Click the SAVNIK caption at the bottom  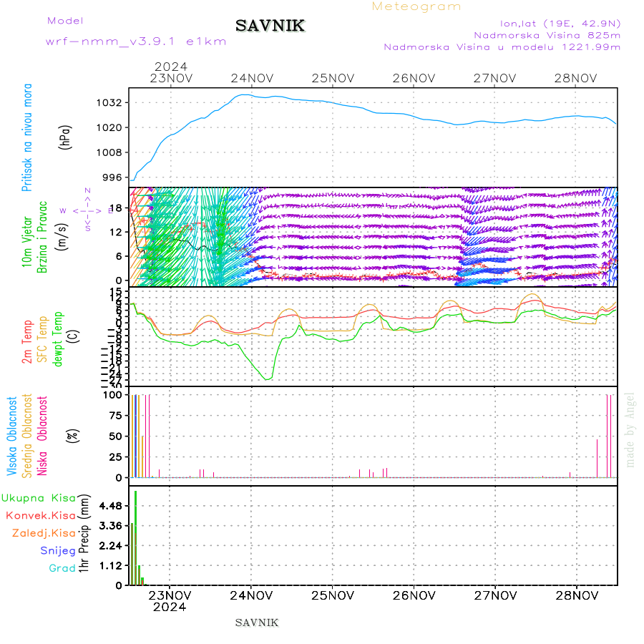(x=257, y=623)
